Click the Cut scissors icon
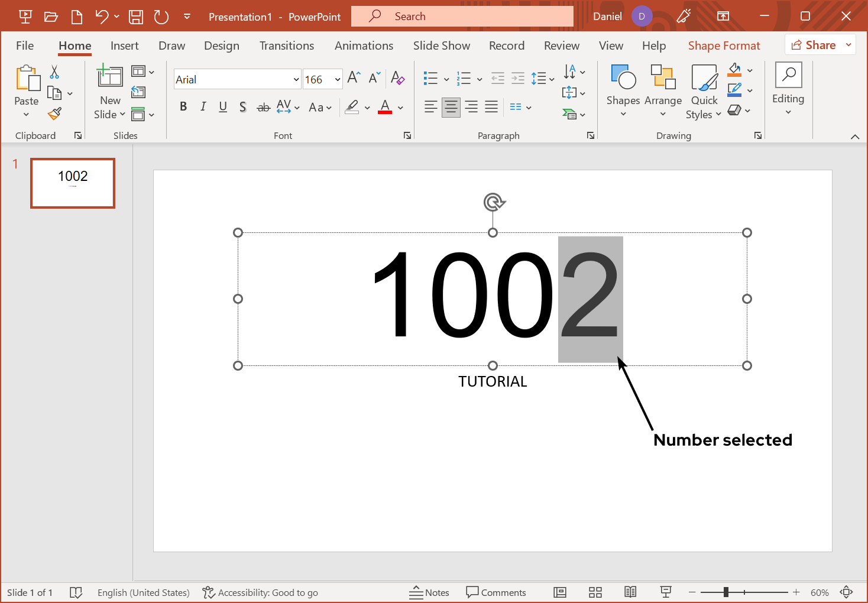Image resolution: width=868 pixels, height=603 pixels. [54, 72]
